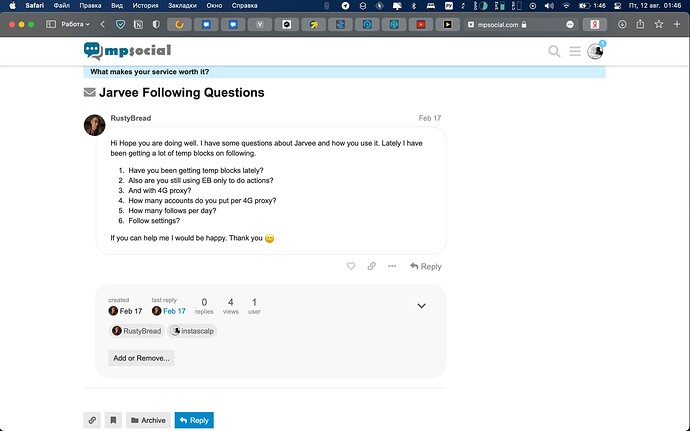690x431 pixels.
Task: Open the user avatar with notification badge
Action: [x=595, y=51]
